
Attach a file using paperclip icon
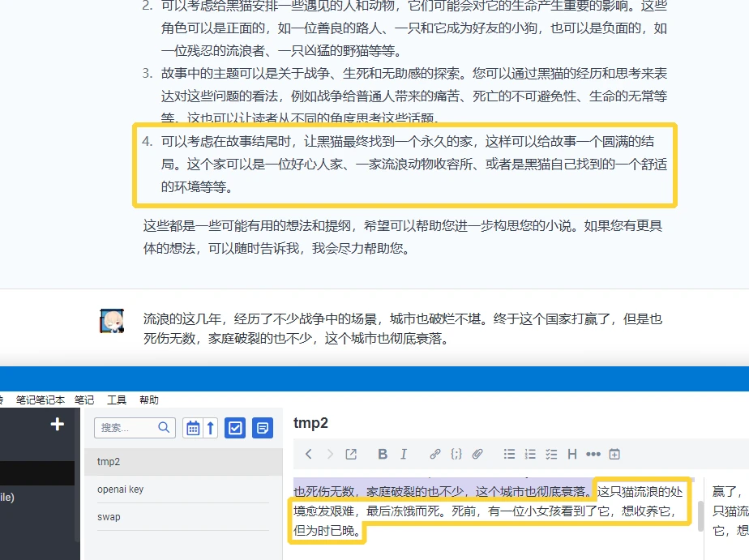pos(477,454)
